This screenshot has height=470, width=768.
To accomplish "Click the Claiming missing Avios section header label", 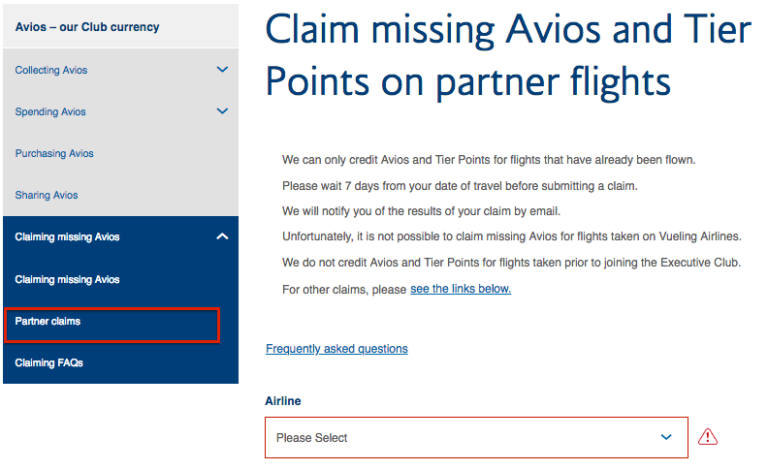I will coord(67,237).
